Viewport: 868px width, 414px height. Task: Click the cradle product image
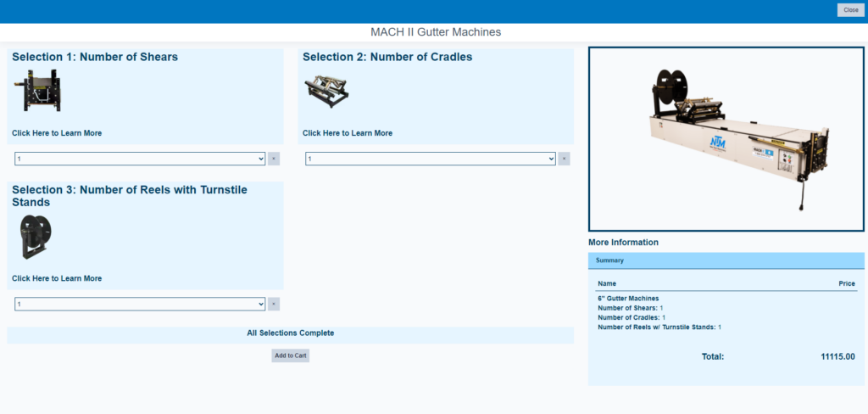(327, 91)
